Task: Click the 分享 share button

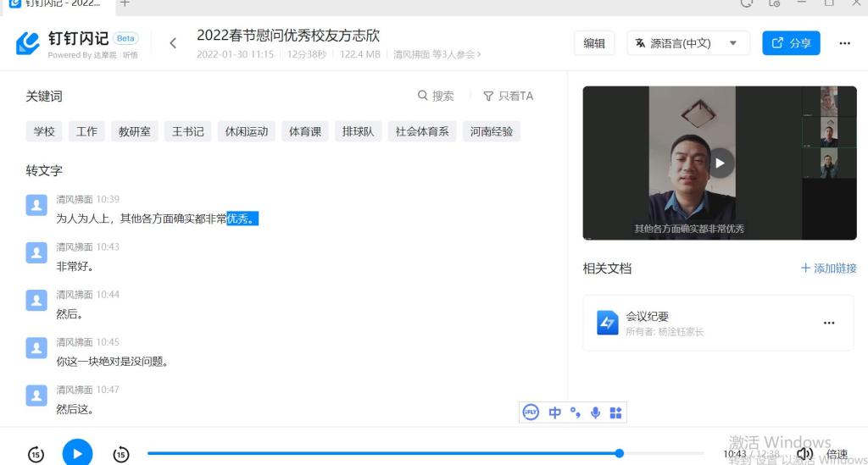Action: click(x=791, y=43)
